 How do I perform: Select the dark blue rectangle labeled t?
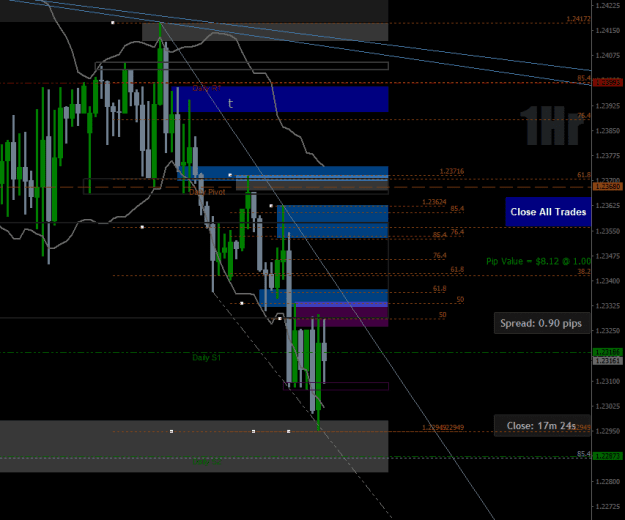(x=280, y=99)
